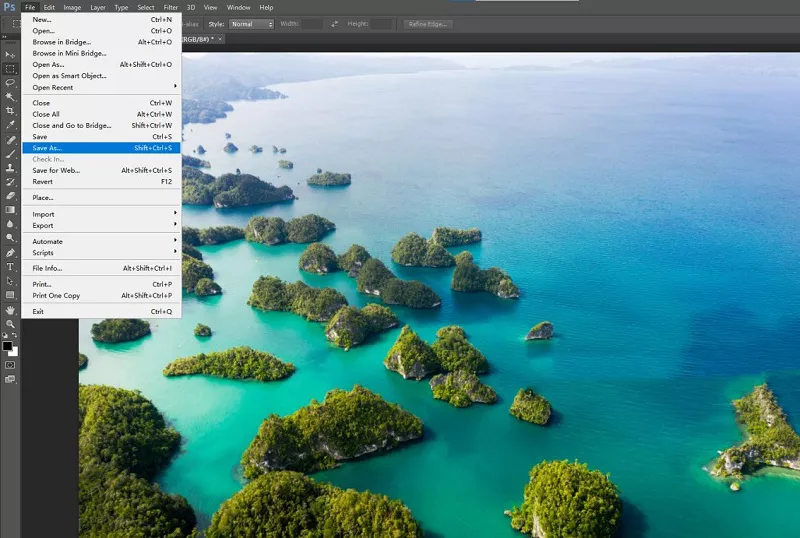Select the Move tool
Screen dimensions: 800x538
click(10, 55)
